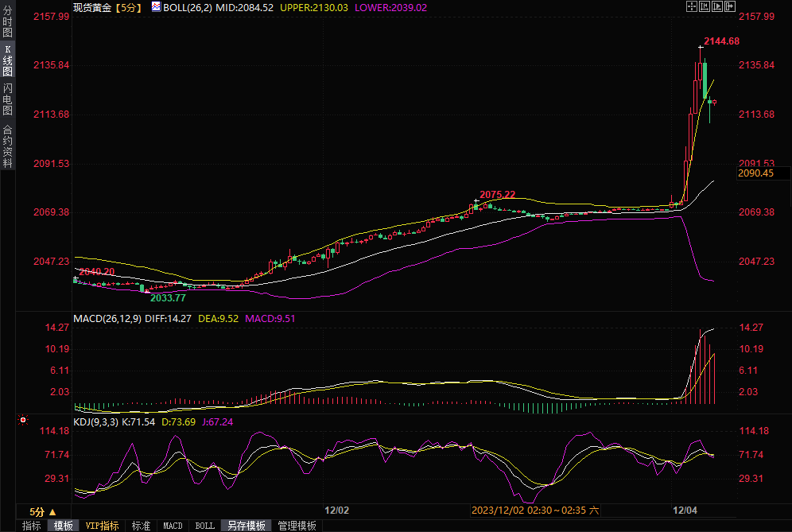Open the 合约资料 sidebar panel

coord(7,146)
